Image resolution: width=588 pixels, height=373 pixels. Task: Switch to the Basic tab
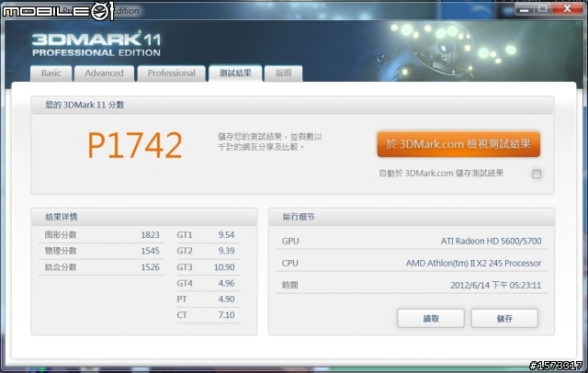click(x=51, y=73)
